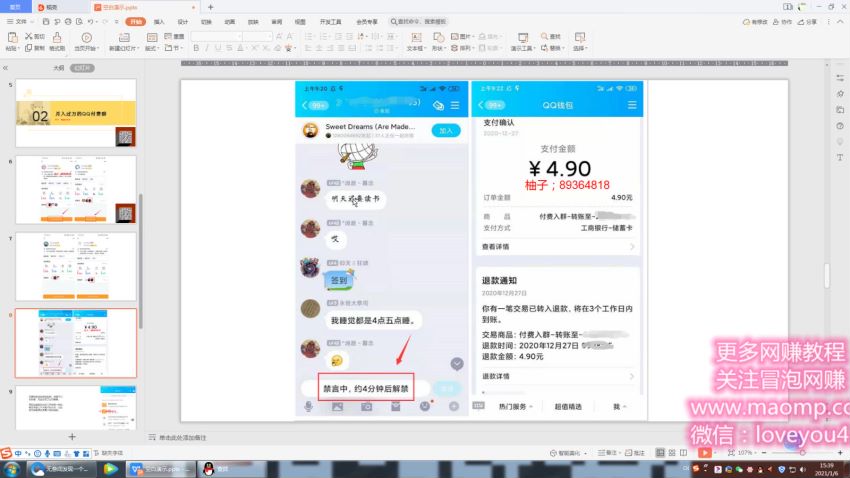850x478 pixels.
Task: Open the section dropdown
Action: click(x=173, y=48)
